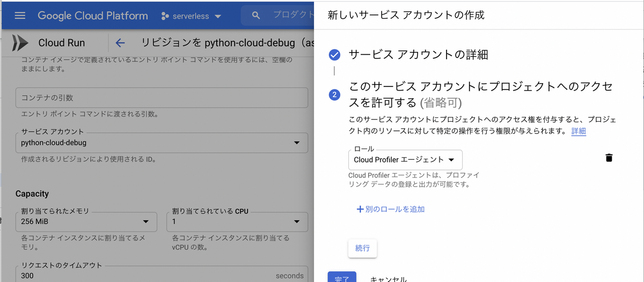Open the 割り当てられている CPU dropdown
Viewport: 644px width, 282px height.
[x=238, y=222]
